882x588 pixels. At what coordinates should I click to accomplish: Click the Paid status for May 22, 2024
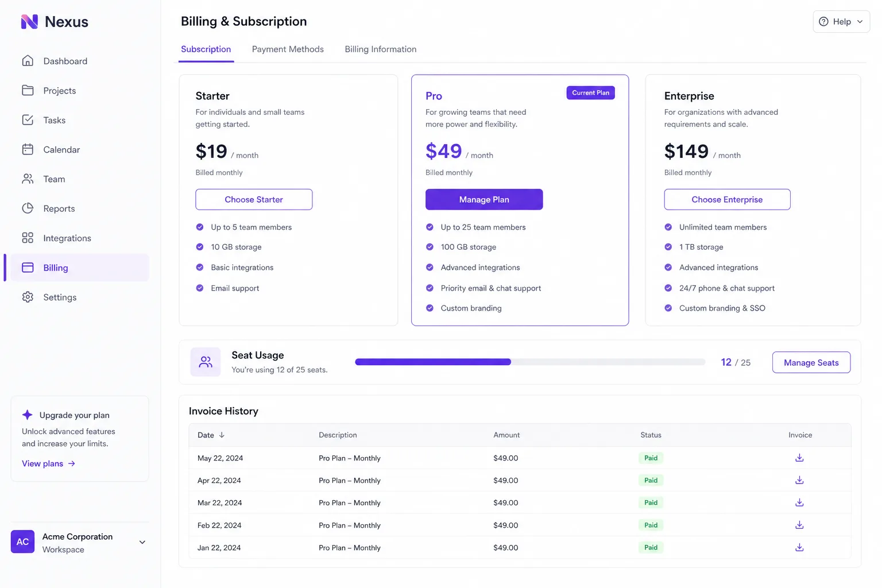point(651,458)
